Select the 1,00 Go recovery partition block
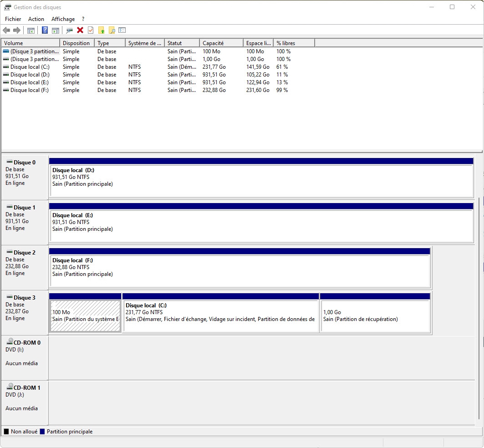Viewport: 484px width, 448px height. (x=375, y=316)
